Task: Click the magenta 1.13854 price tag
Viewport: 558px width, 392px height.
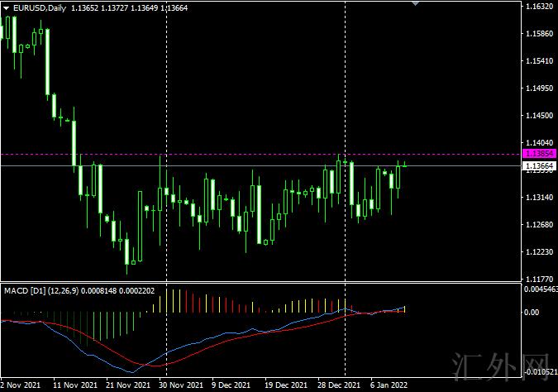Action: [x=539, y=154]
